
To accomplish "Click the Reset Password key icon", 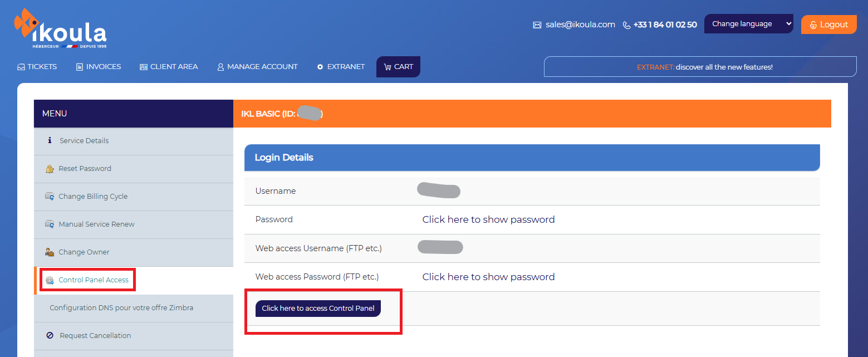I will click(50, 169).
